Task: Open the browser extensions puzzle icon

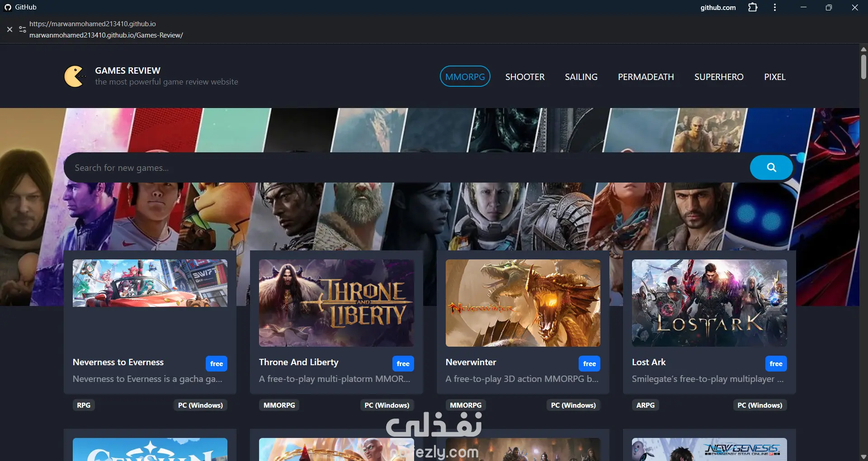Action: pyautogui.click(x=753, y=7)
